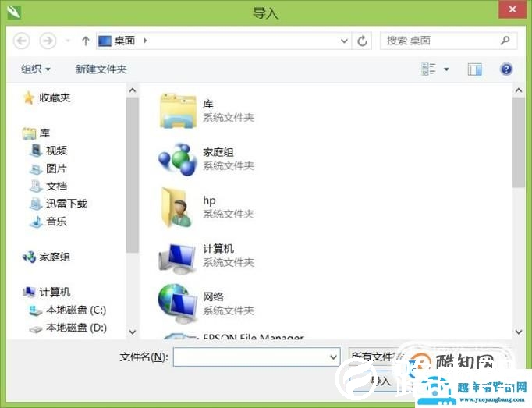Select the hp user folder icon
Image resolution: width=532 pixels, height=408 pixels.
coord(176,208)
